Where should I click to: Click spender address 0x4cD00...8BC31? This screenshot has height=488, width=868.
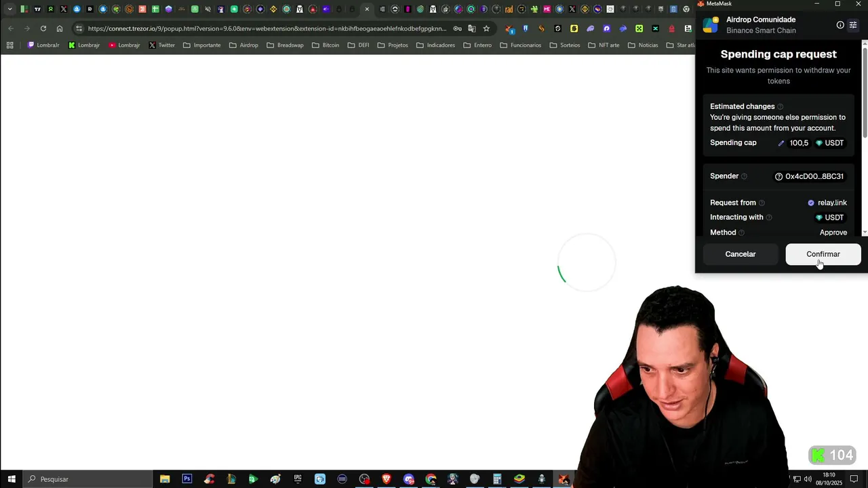(809, 176)
